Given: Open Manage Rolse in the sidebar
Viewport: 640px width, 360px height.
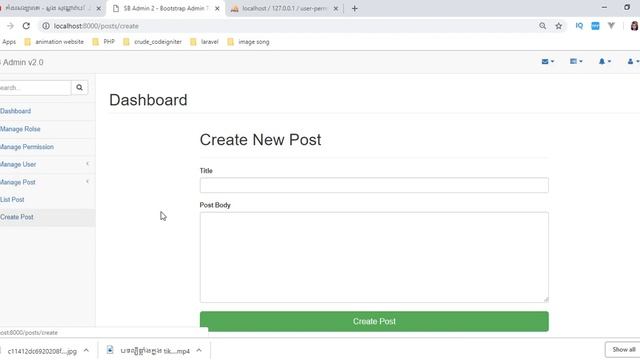Looking at the screenshot, I should point(20,129).
